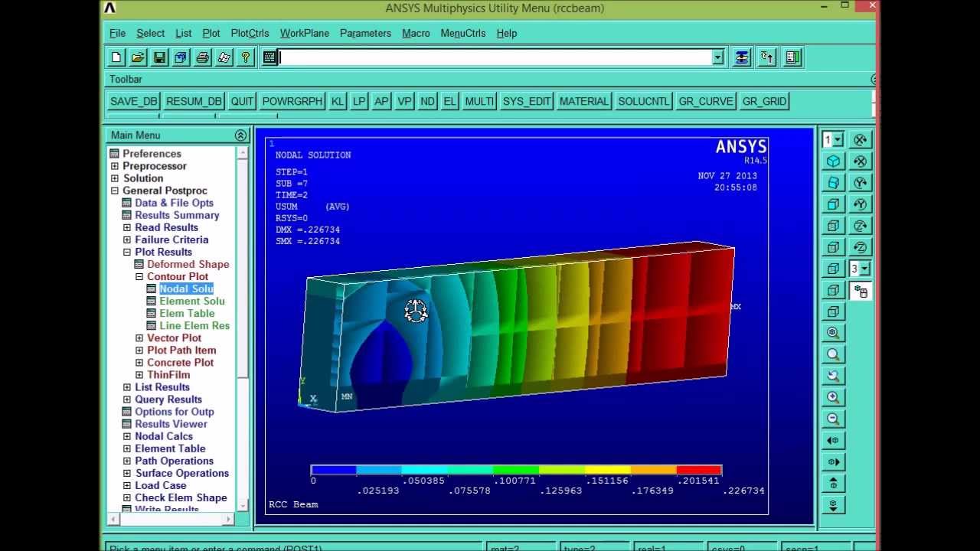980x551 pixels.
Task: Toggle the Dynamic Model Mode button
Action: 861,291
